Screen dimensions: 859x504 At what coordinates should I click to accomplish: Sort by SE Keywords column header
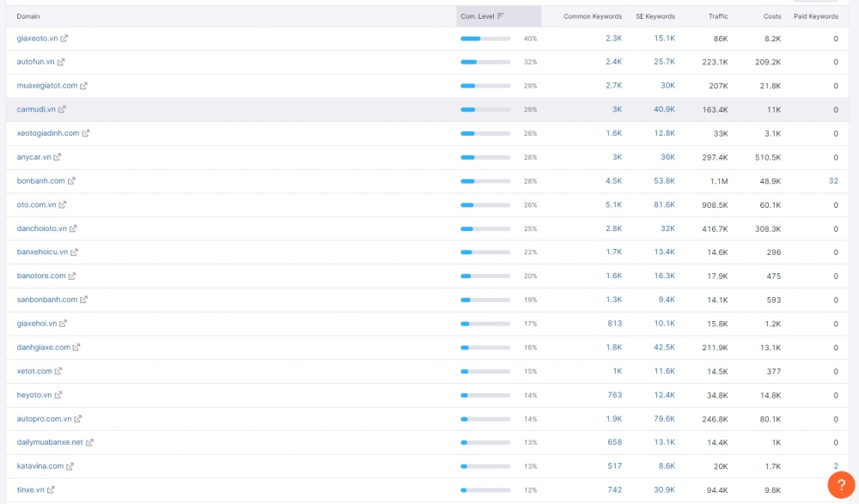coord(655,16)
